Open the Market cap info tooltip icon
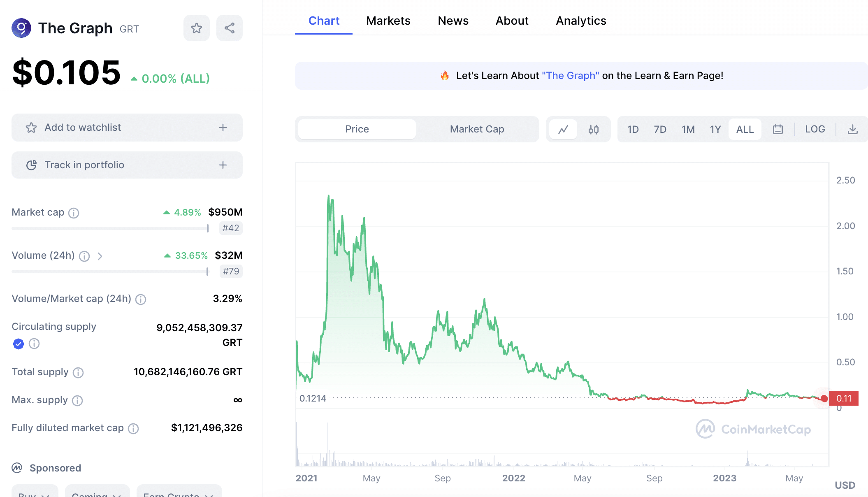 coord(74,213)
